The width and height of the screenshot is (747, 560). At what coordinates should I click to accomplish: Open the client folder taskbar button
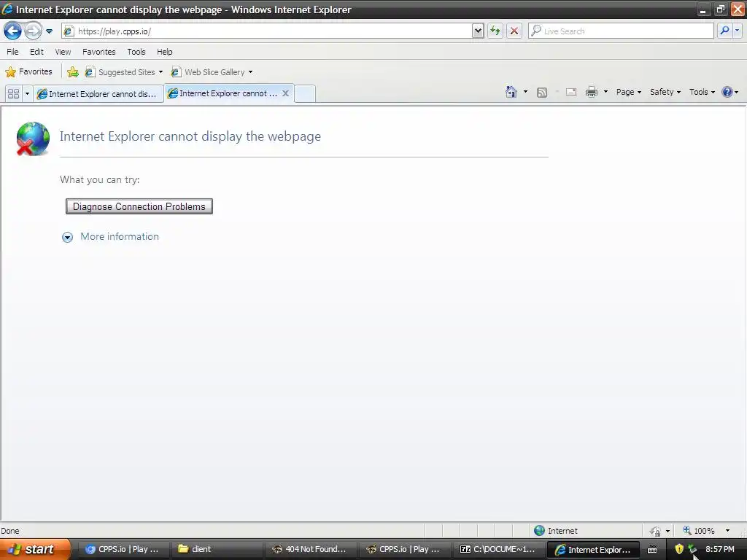tap(215, 549)
